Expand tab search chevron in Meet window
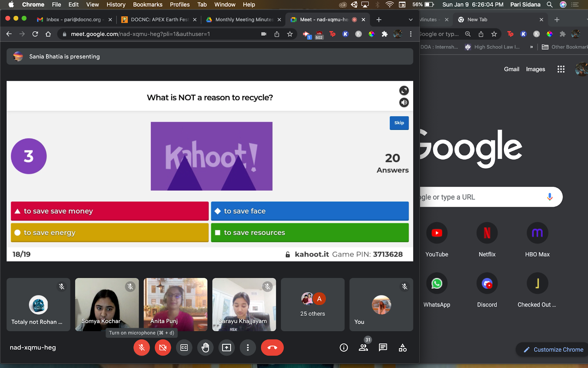The width and height of the screenshot is (588, 368). click(410, 20)
